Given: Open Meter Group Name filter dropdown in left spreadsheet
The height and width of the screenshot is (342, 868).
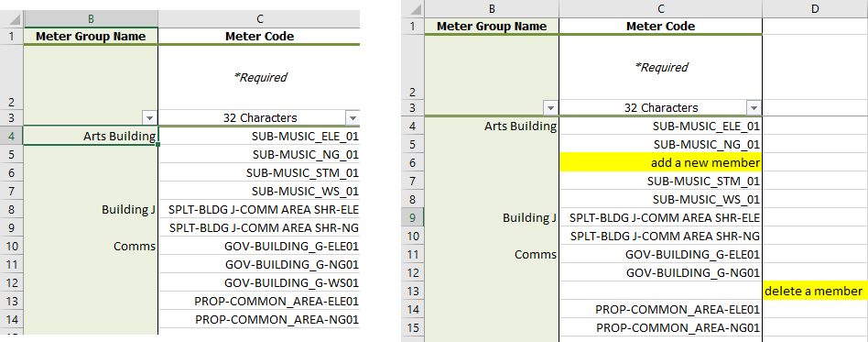Looking at the screenshot, I should [150, 117].
